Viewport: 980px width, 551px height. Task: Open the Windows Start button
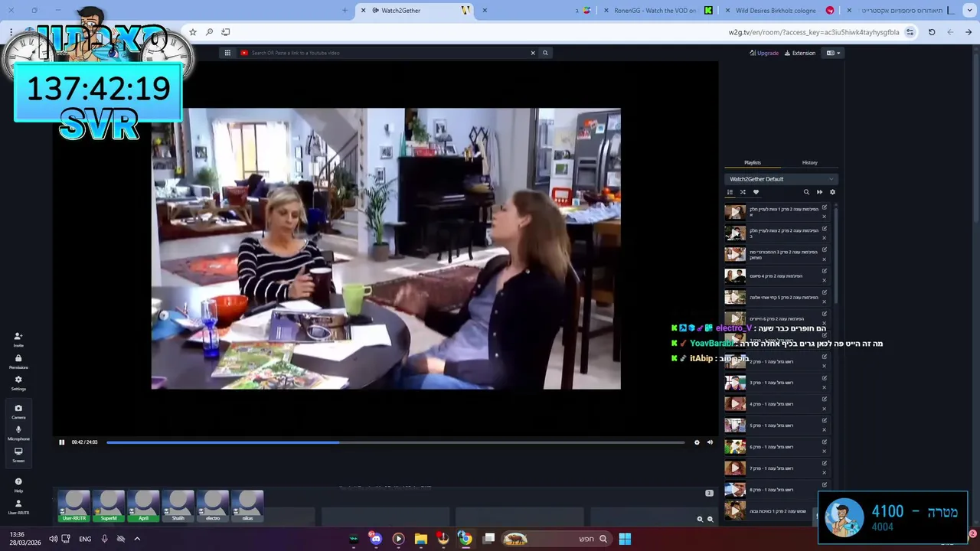pyautogui.click(x=625, y=539)
